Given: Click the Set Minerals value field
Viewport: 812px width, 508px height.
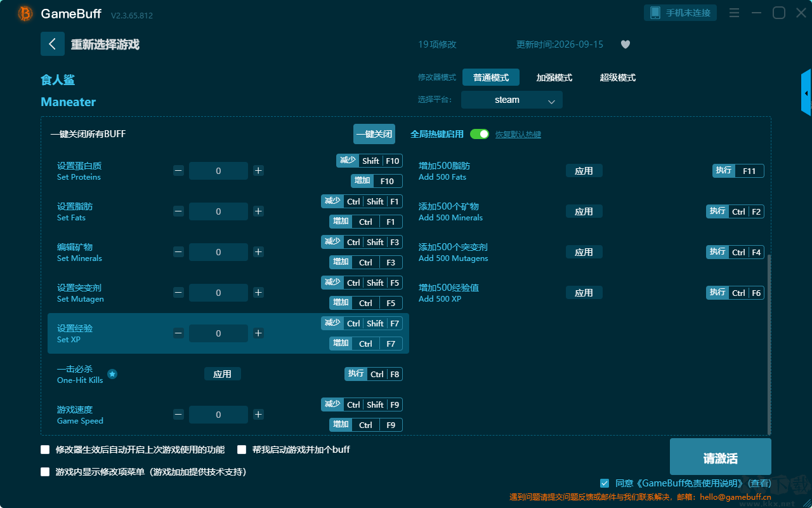Looking at the screenshot, I should pyautogui.click(x=219, y=252).
